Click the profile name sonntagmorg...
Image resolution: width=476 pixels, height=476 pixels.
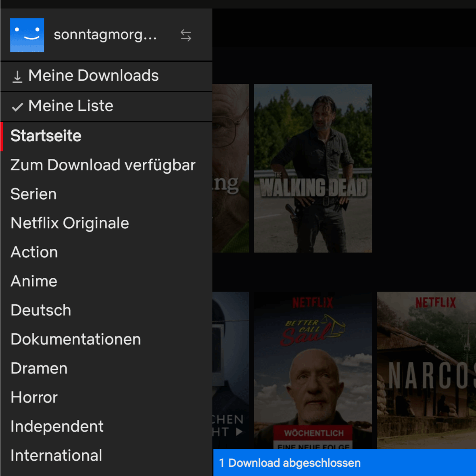(105, 35)
